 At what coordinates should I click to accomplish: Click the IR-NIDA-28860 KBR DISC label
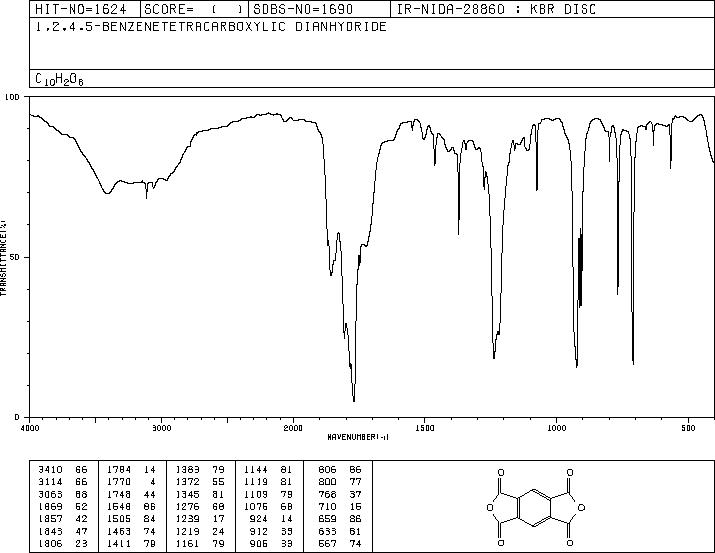[x=496, y=9]
